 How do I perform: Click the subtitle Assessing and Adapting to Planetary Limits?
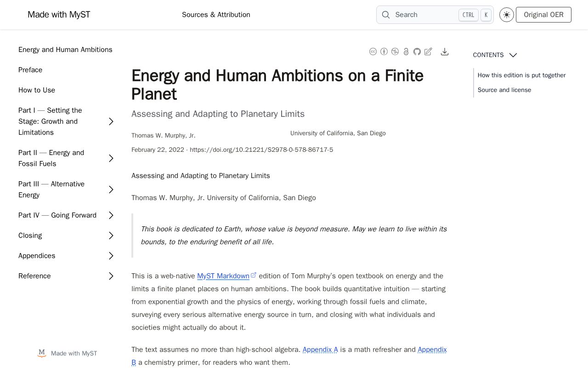[x=218, y=114]
